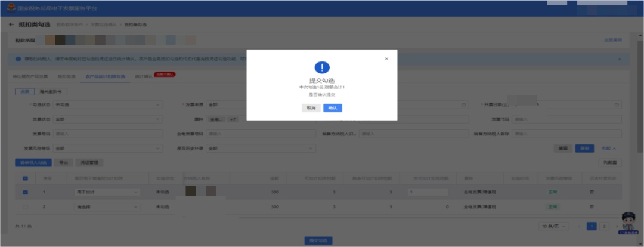644x247 pixels.
Task: Open the 发票来源 dropdown
Action: point(261,105)
